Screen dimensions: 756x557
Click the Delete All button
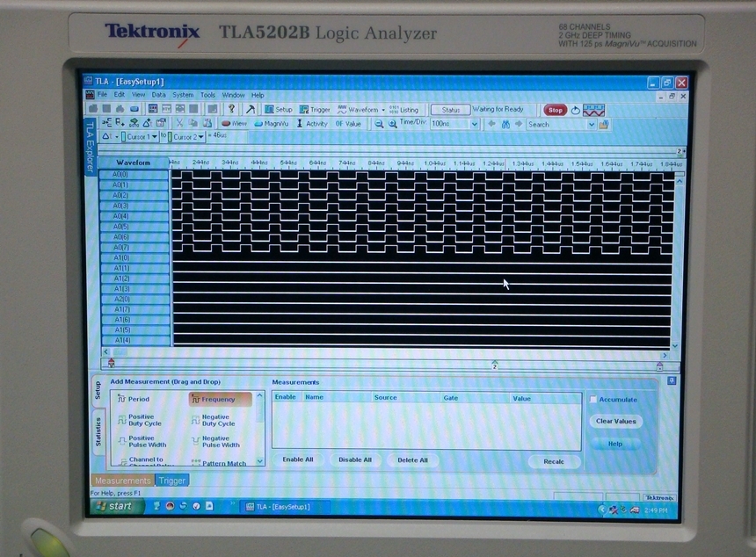pos(412,460)
